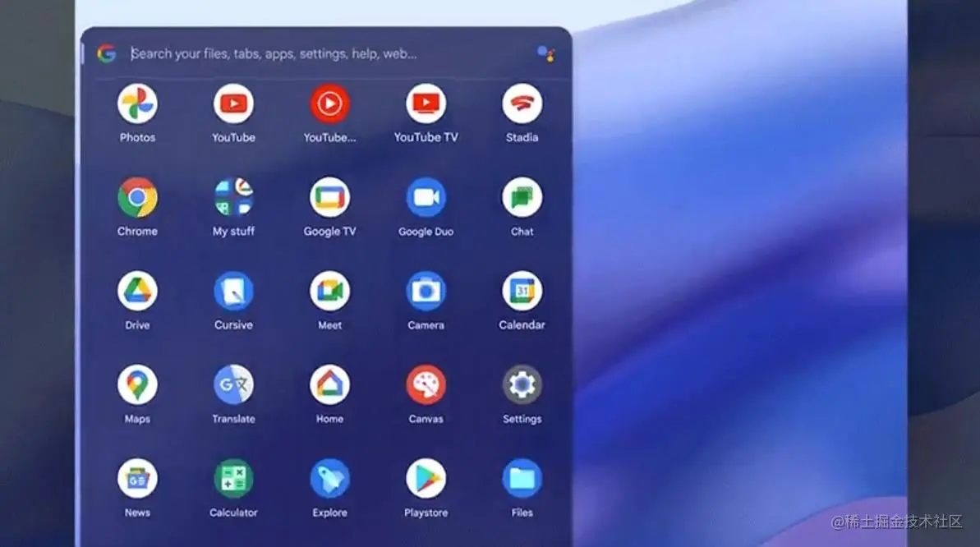980x547 pixels.
Task: Activate Google Assistant in the search bar
Action: tap(545, 53)
